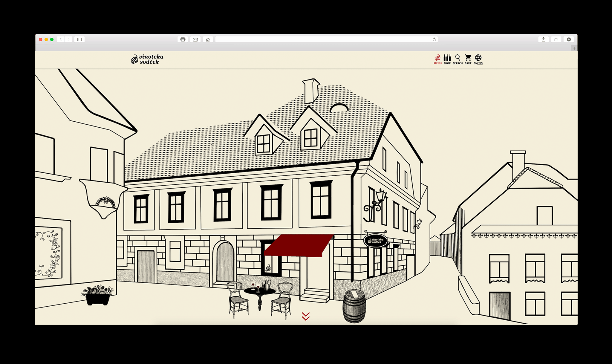The height and width of the screenshot is (364, 612).
Task: Open the SHOP wine bottles icon
Action: tap(447, 59)
